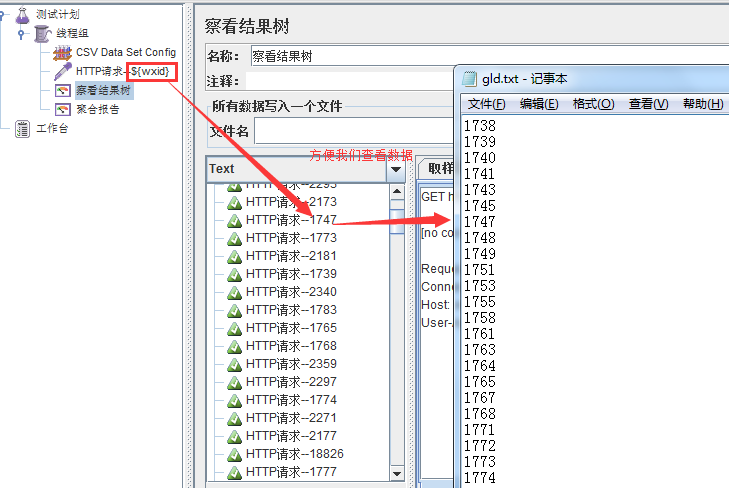Click the Thread Group spool icon

(42, 33)
